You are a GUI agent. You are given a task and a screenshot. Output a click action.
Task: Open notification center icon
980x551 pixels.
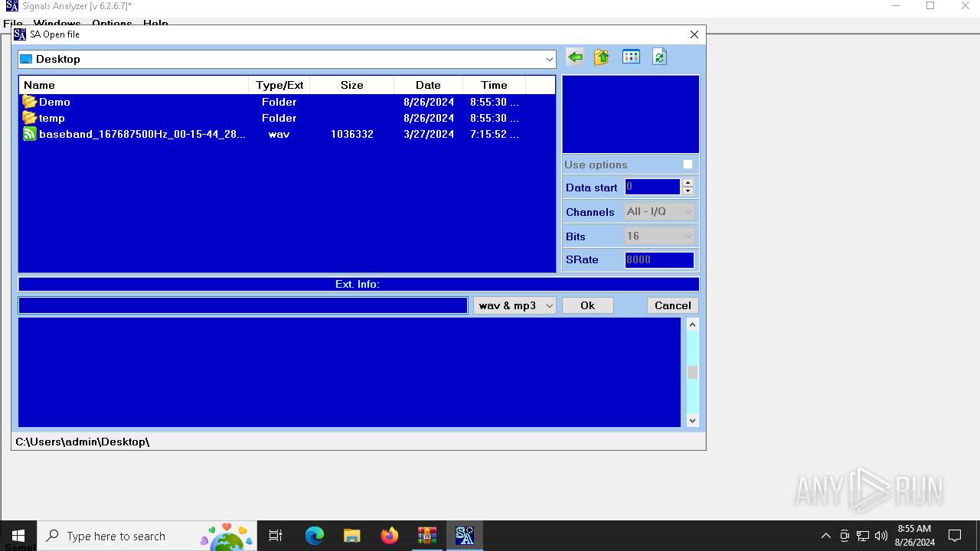click(955, 536)
